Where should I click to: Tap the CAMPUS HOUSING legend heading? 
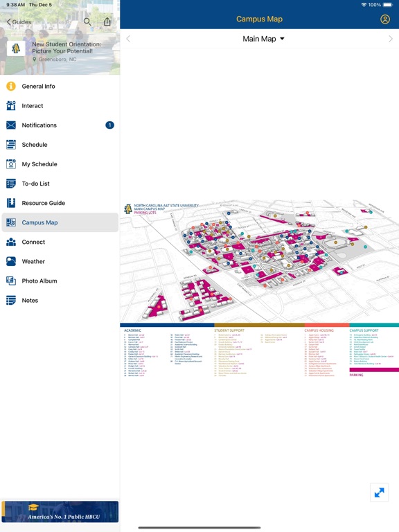(319, 330)
